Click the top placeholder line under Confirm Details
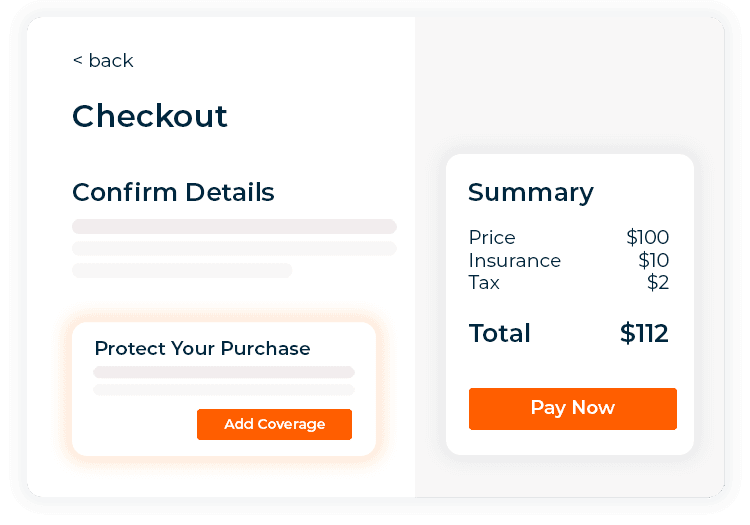Viewport: 750px width, 525px height. (234, 226)
